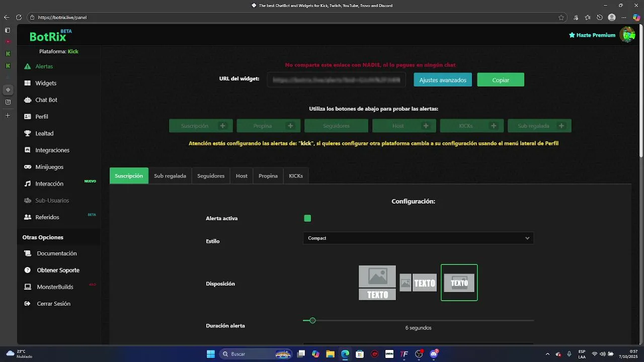Open OBS Studio from the taskbar

pyautogui.click(x=419, y=354)
